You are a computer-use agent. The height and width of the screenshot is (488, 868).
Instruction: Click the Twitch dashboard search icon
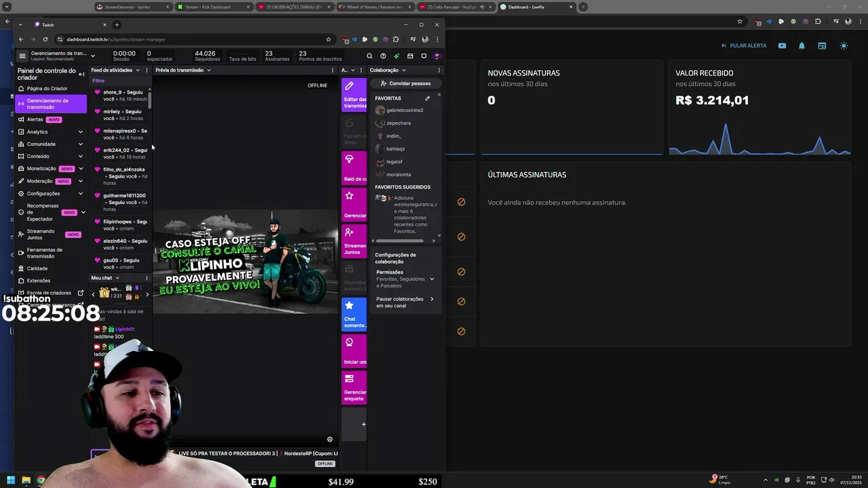(x=370, y=56)
